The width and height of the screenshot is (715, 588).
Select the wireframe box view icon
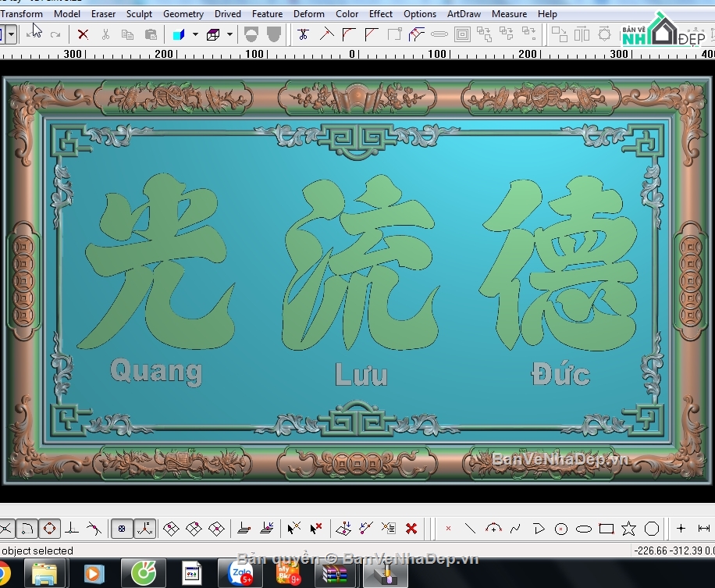(x=213, y=34)
